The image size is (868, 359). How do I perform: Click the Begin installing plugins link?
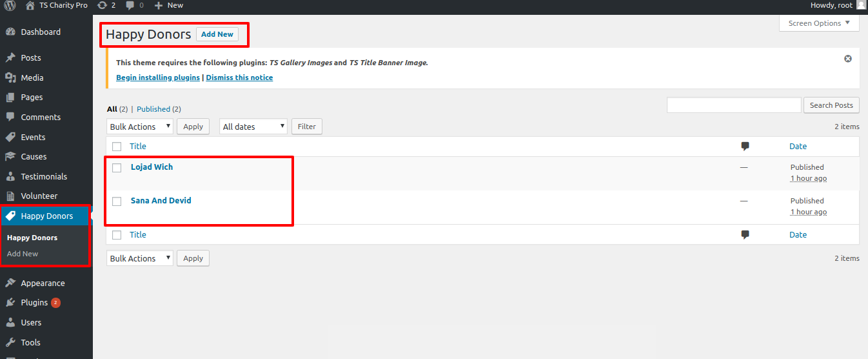tap(157, 77)
